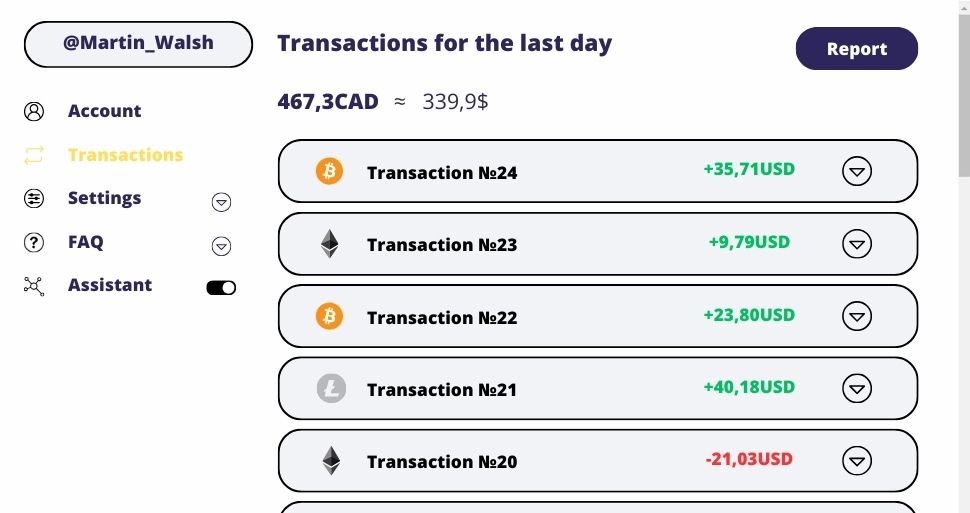
Task: Click the Assistant network icon in sidebar
Action: [34, 286]
